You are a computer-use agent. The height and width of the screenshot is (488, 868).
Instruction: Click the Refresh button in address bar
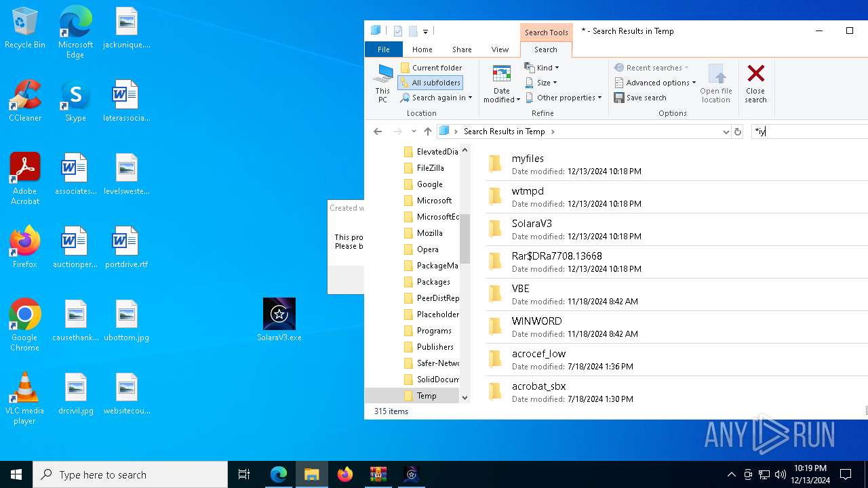click(738, 131)
